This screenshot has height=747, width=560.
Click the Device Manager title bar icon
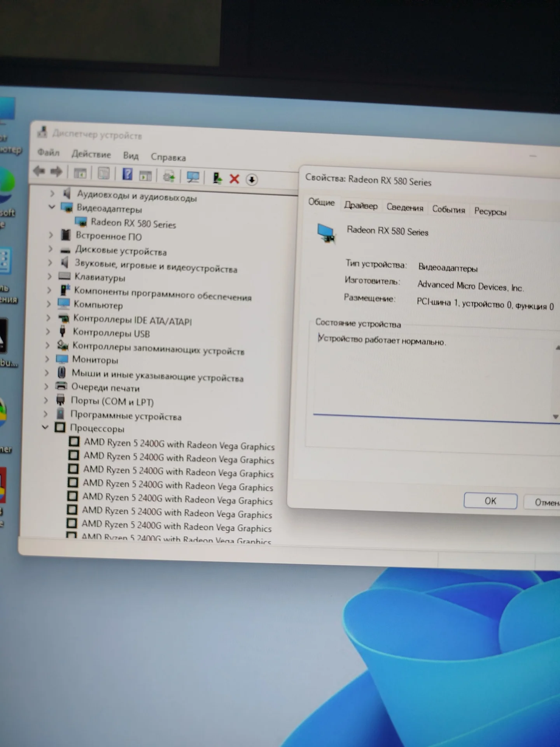pyautogui.click(x=42, y=132)
